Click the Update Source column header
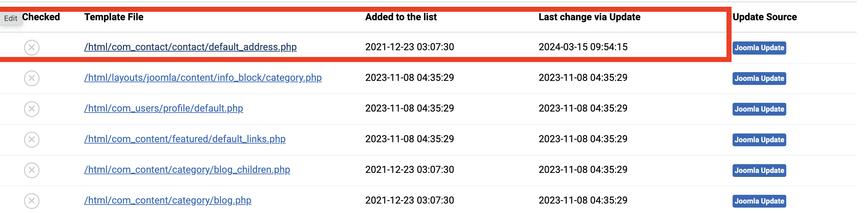868x213 pixels. 765,17
